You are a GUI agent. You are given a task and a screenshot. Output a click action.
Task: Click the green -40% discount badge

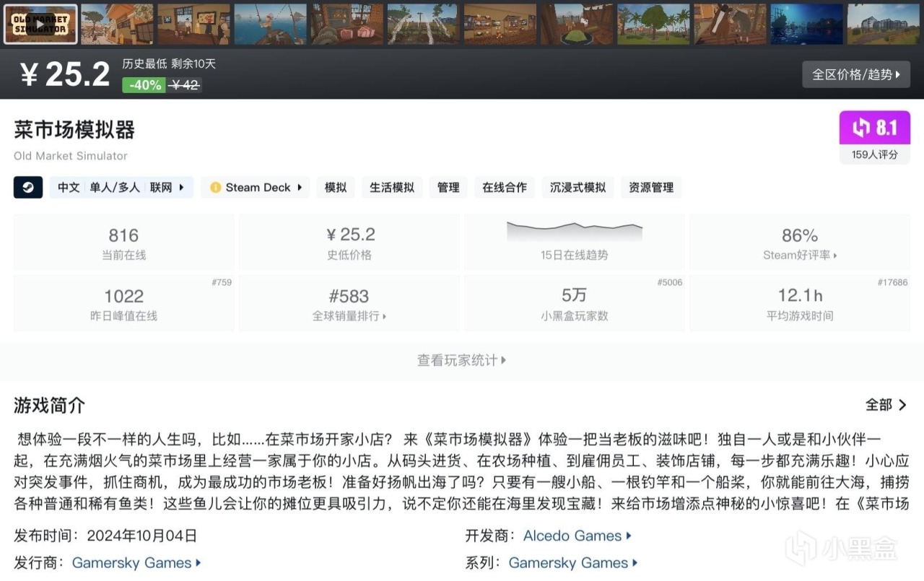pyautogui.click(x=145, y=85)
